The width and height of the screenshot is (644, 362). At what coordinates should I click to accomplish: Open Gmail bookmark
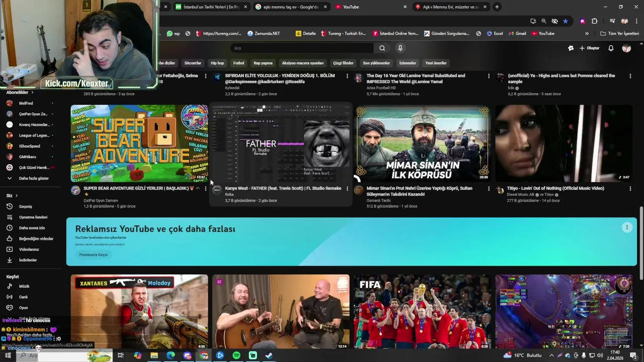(x=517, y=34)
